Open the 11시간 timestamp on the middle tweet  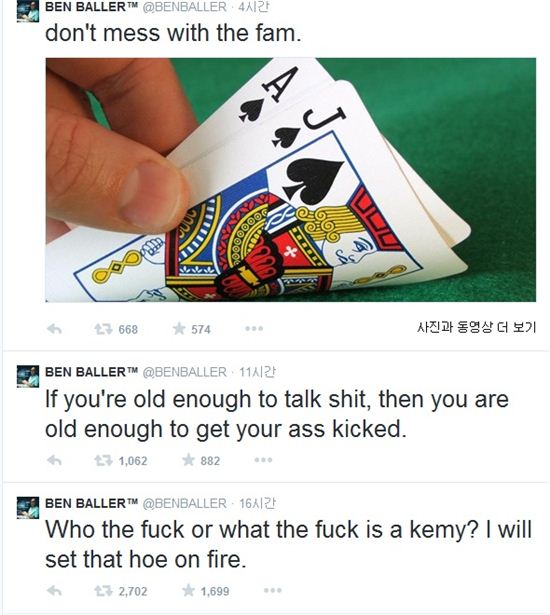point(257,372)
